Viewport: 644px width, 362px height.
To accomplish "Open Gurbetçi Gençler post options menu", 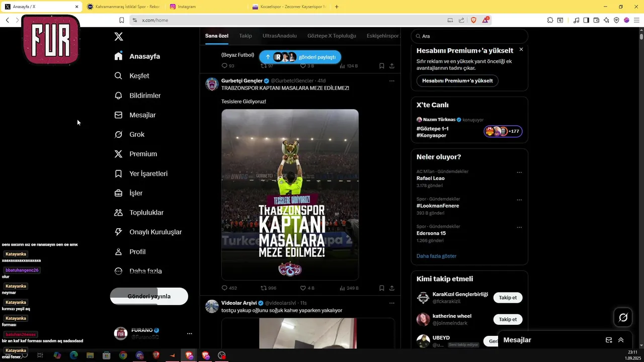I will coord(392,81).
